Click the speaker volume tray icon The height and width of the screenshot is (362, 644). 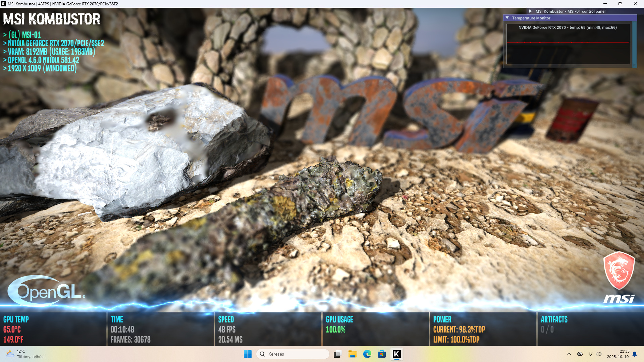pyautogui.click(x=599, y=354)
